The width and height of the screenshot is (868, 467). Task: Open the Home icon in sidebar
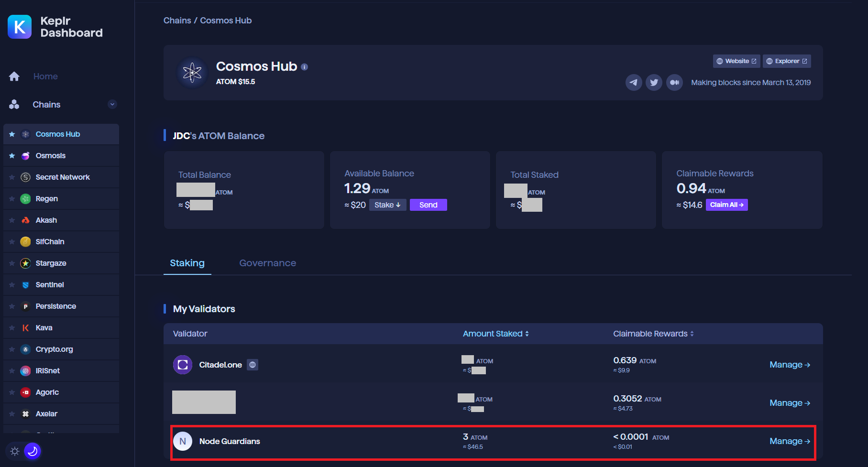(x=14, y=76)
